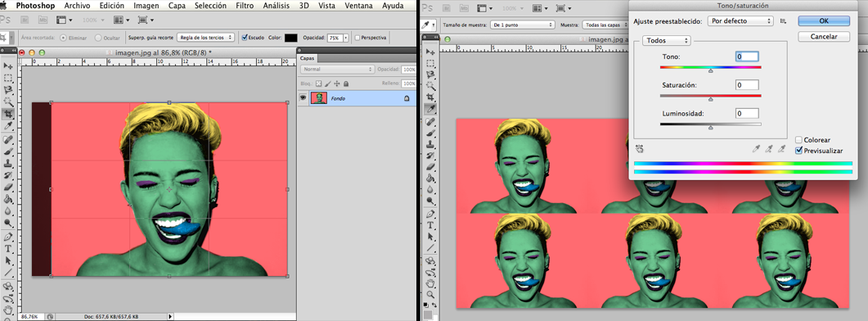Select the Eraser tool in left window toolbar
868x321 pixels.
(8, 187)
